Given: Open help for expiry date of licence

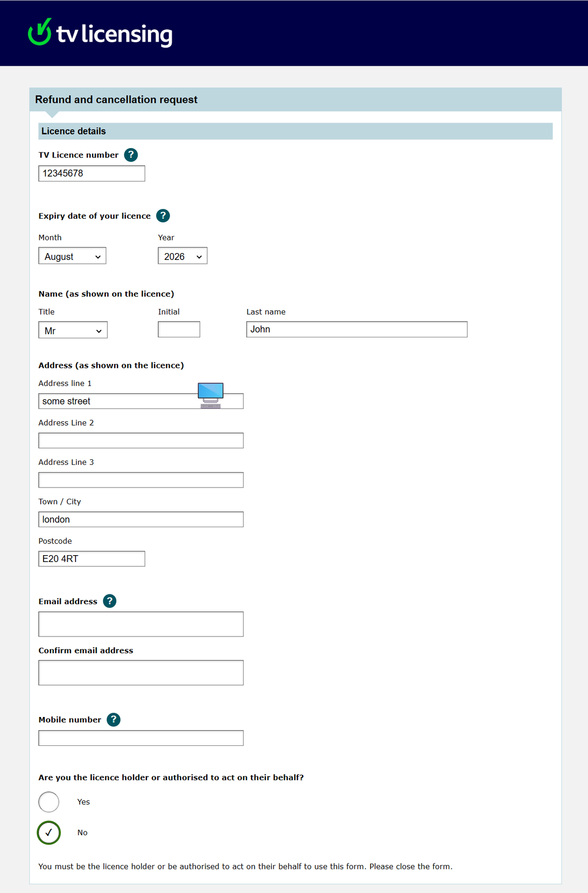Looking at the screenshot, I should [163, 216].
